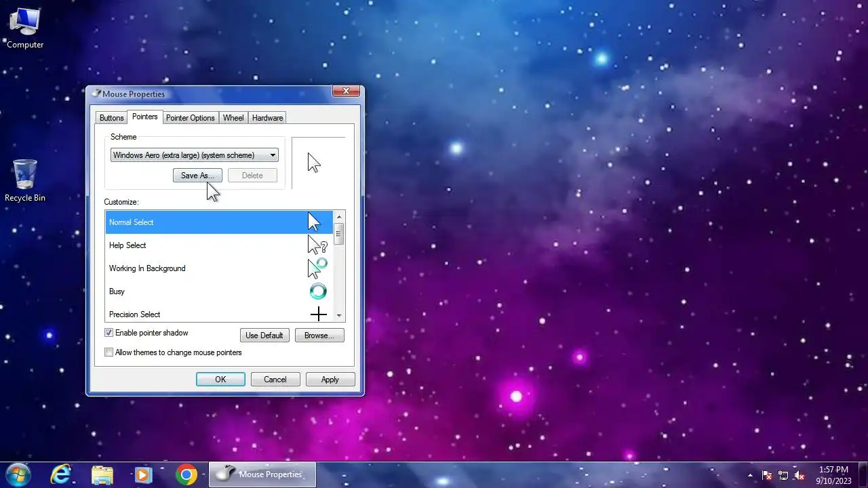This screenshot has height=488, width=868.
Task: Click the Customize list scrollbar thumb
Action: (x=338, y=234)
